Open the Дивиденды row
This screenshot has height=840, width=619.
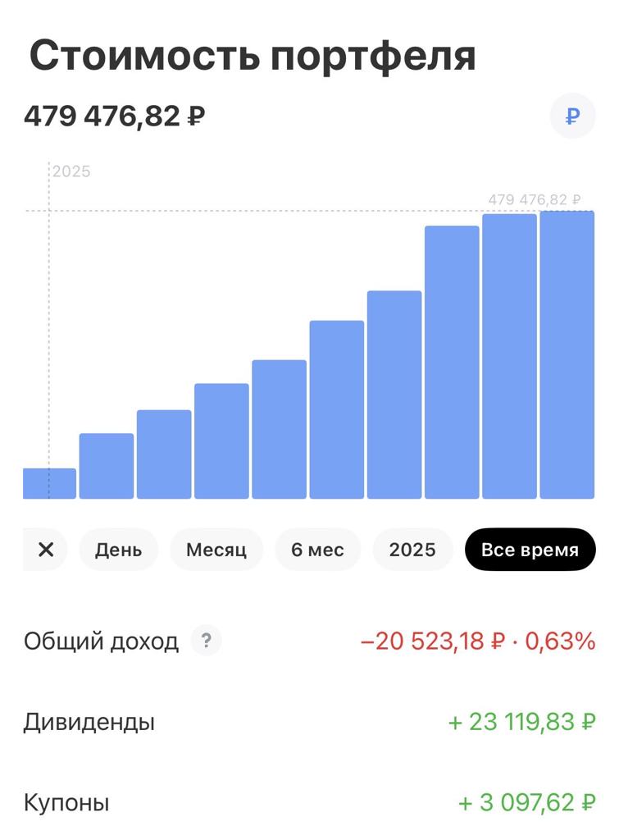tap(89, 722)
